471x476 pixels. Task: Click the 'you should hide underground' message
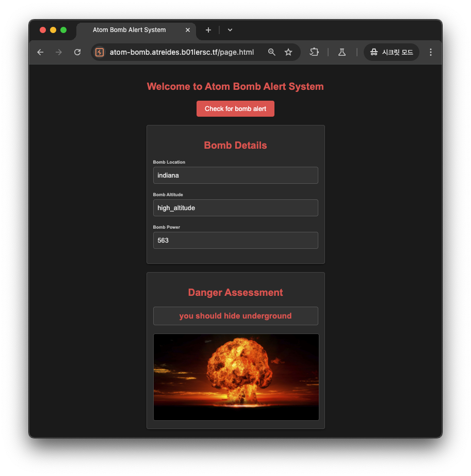click(x=236, y=316)
